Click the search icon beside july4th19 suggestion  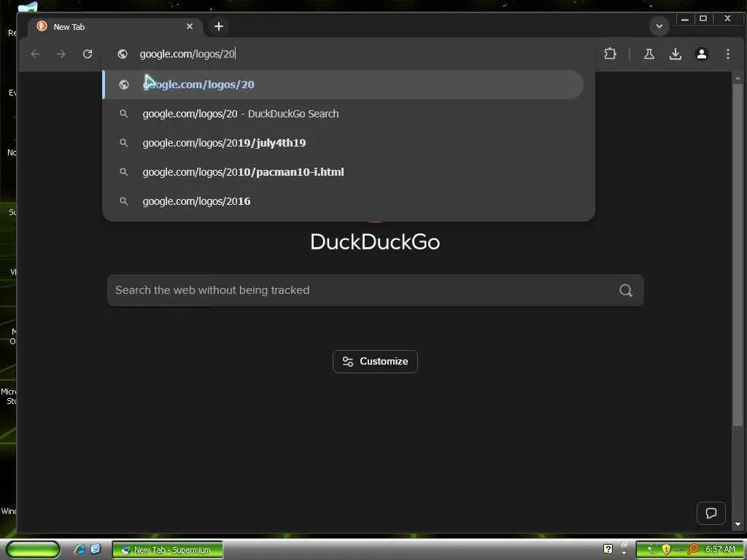click(123, 143)
